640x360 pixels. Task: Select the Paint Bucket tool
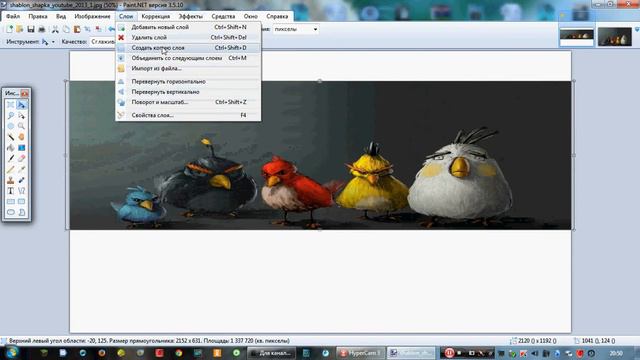coord(11,147)
